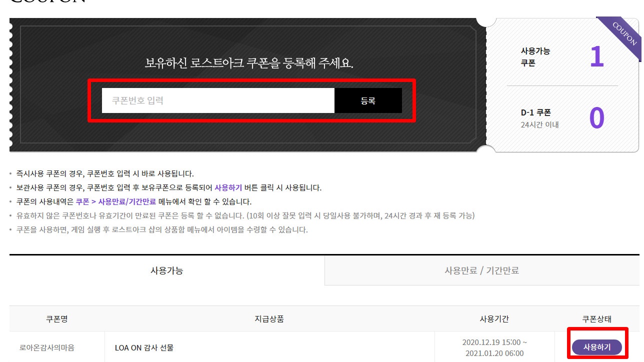Screen dimensions: 644x362
Task: Click the note beginning 즉시사용 쿠폰의 경우
Action: pos(105,174)
